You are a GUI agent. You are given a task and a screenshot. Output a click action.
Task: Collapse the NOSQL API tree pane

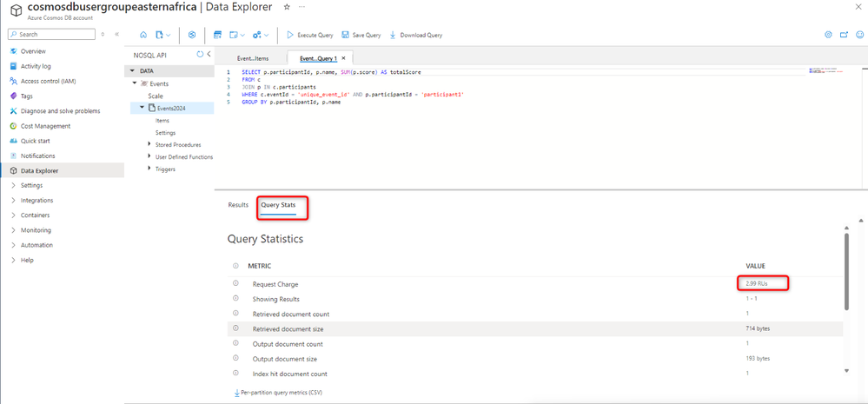209,54
